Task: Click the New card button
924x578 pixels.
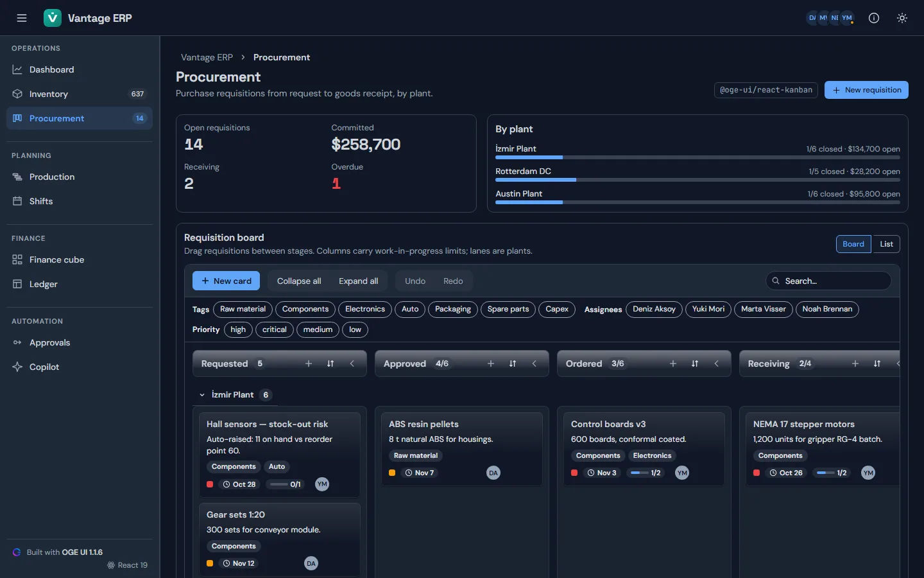Action: point(226,281)
